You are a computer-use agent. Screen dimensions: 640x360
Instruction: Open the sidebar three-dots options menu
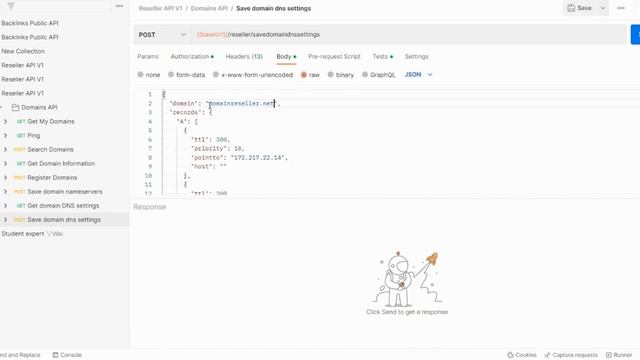click(x=119, y=6)
